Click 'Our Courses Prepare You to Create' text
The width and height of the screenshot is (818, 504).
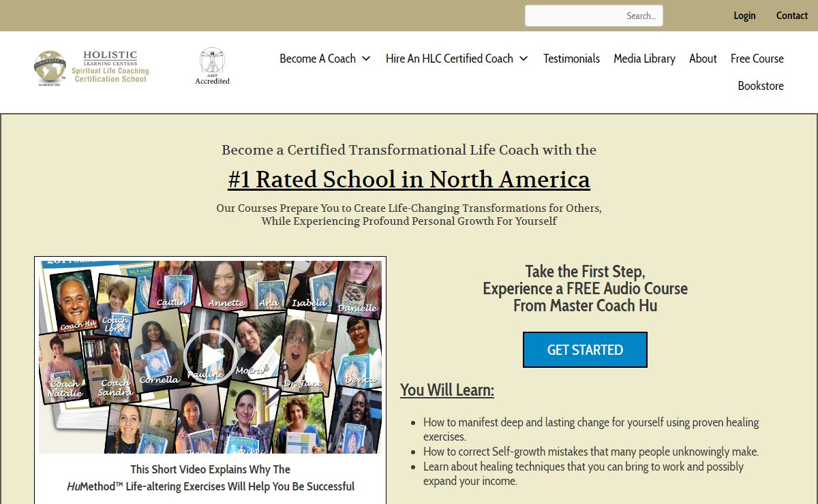(409, 208)
